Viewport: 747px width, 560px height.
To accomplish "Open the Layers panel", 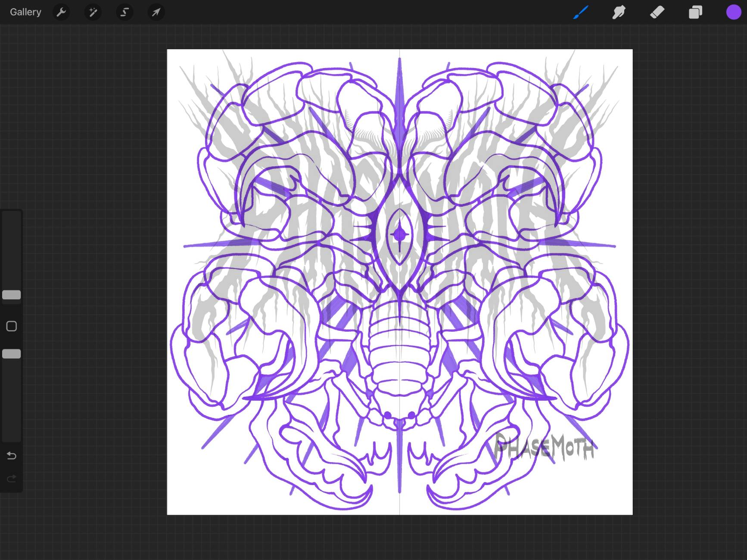I will click(x=695, y=12).
